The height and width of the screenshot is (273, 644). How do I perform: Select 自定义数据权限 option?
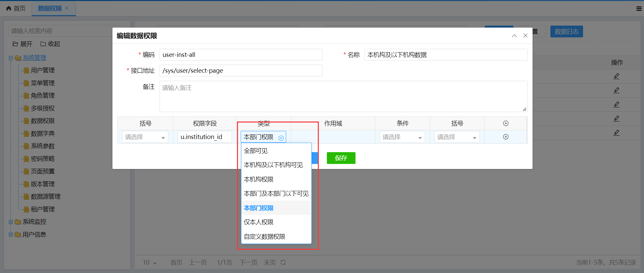coord(264,237)
